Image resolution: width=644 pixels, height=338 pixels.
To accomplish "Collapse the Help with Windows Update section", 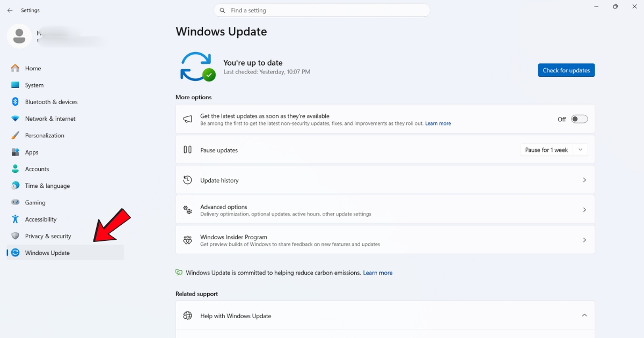I will coord(584,315).
